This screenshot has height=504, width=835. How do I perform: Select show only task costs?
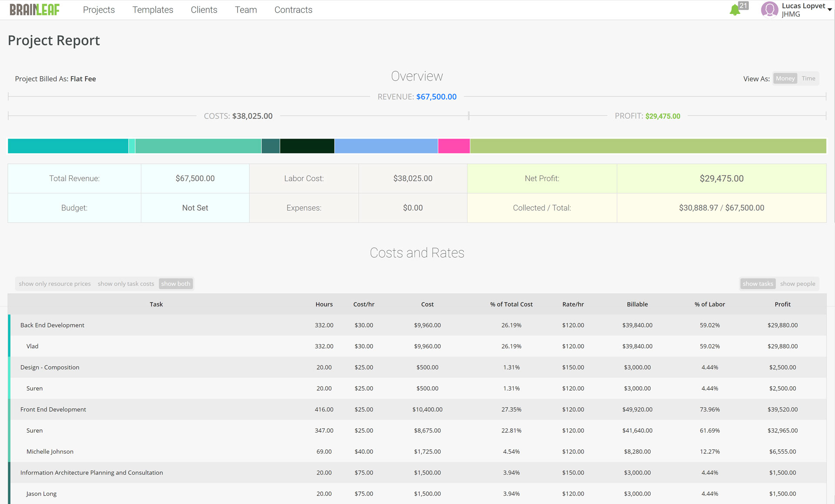[x=126, y=284]
